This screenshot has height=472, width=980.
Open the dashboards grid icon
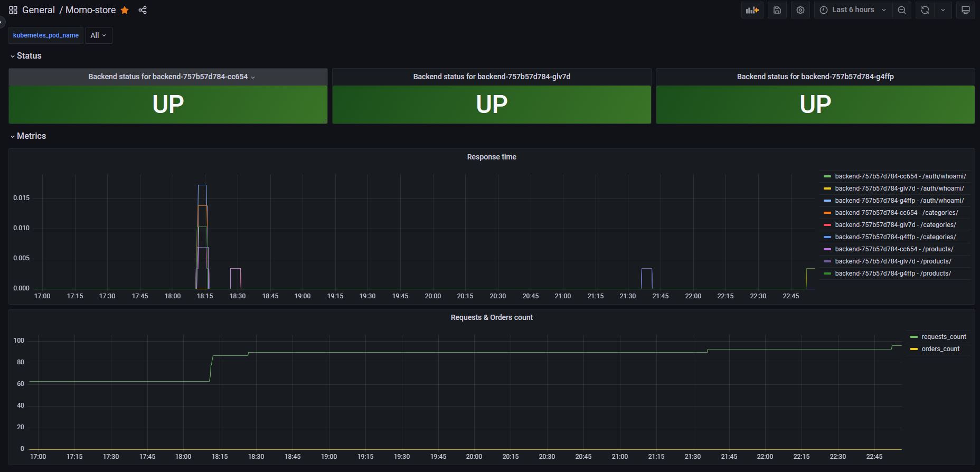[13, 10]
